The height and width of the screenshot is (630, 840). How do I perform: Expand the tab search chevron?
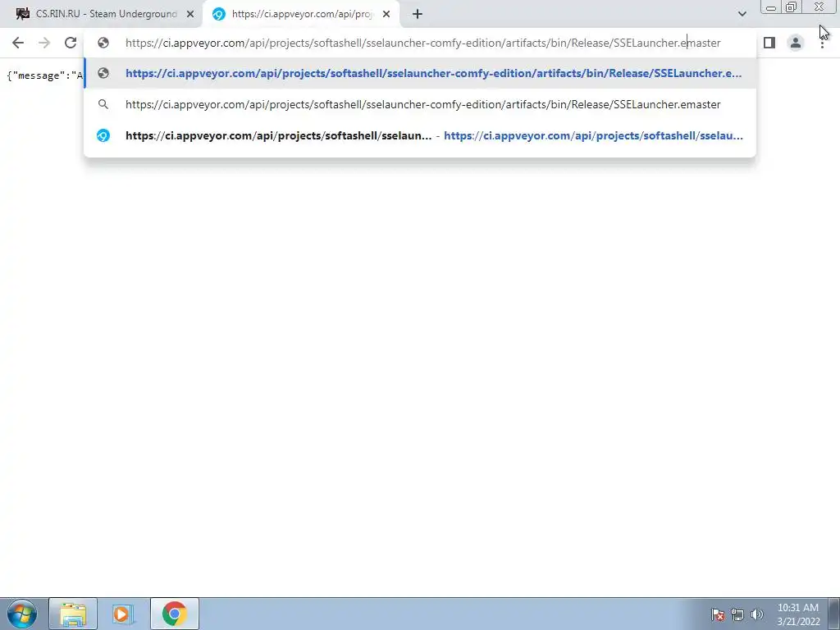(742, 14)
